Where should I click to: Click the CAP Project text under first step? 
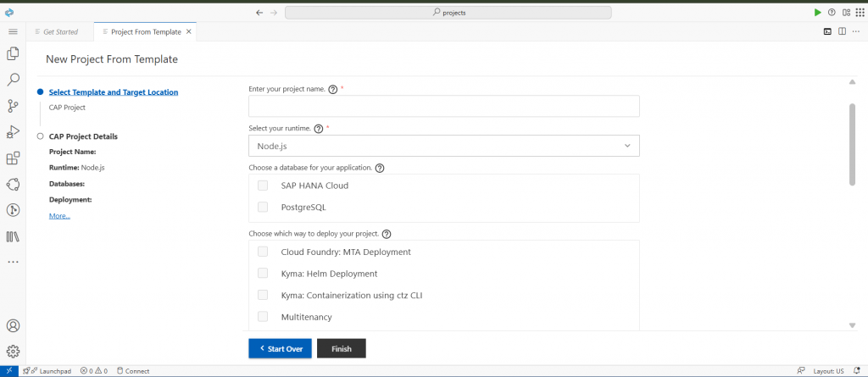[67, 108]
